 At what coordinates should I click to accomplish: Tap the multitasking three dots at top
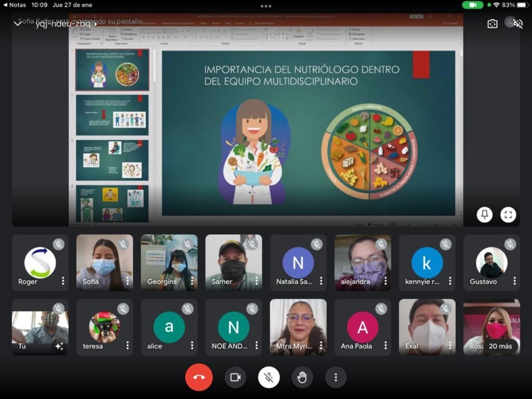[266, 6]
